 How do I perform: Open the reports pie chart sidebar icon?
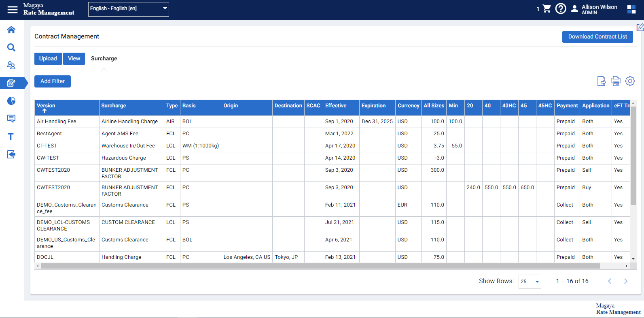pyautogui.click(x=11, y=101)
